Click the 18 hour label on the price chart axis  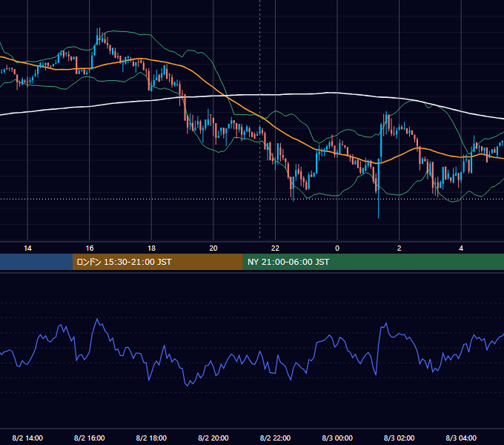[151, 248]
